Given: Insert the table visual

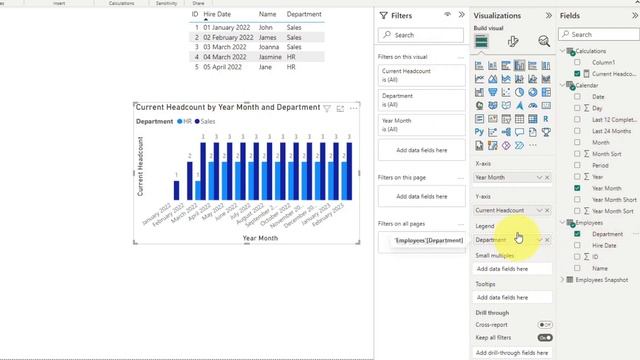Looking at the screenshot, I should 519,119.
